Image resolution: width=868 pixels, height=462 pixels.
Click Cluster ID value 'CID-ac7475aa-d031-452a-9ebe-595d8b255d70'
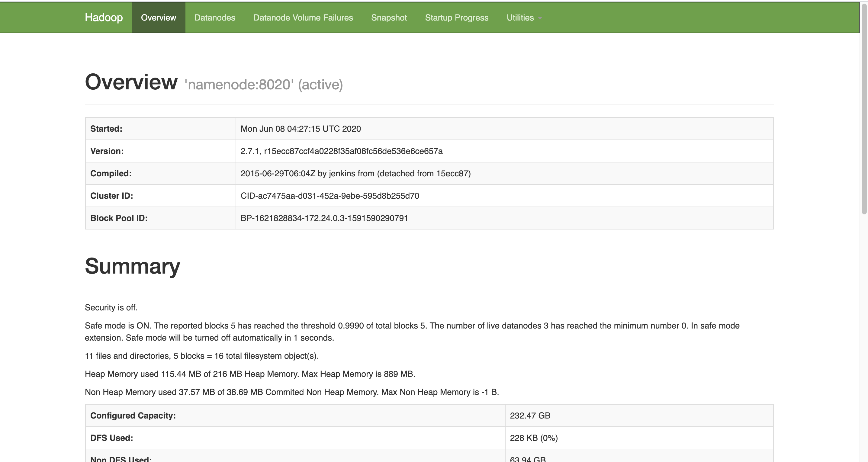330,196
